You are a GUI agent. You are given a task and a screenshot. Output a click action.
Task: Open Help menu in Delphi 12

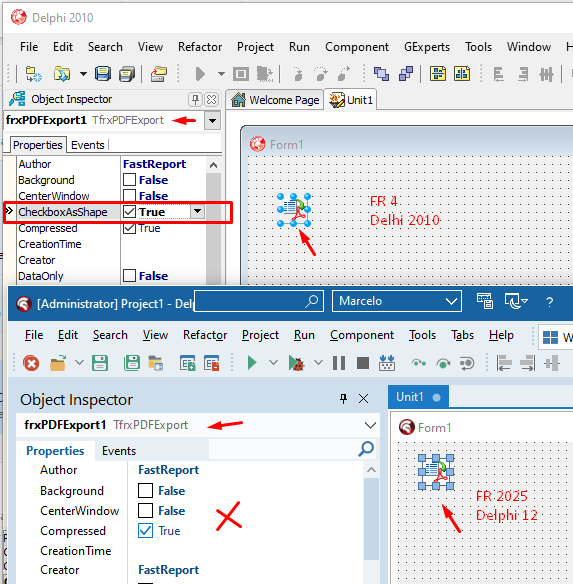(501, 335)
